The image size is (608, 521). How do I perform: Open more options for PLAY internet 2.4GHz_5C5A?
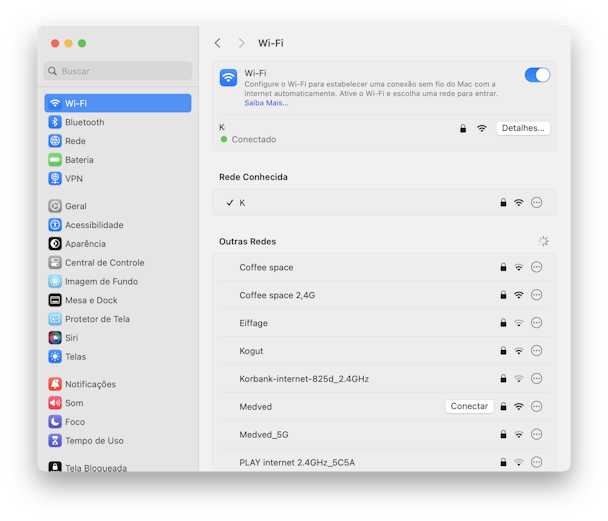click(536, 462)
